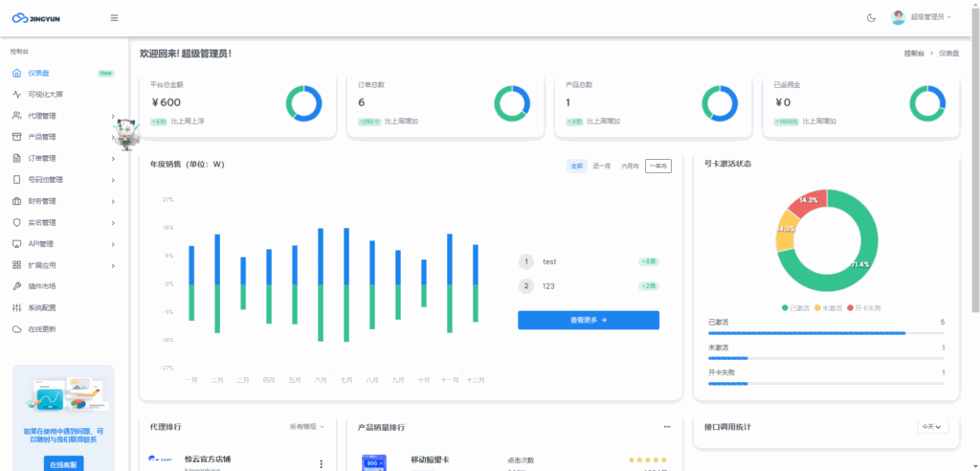Screen dimensions: 980x471
Task: Open the 超级管理员 user dropdown
Action: 922,17
